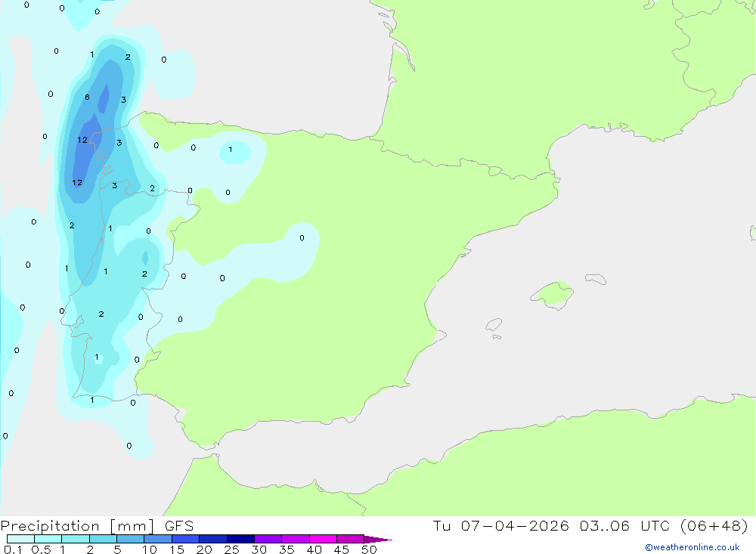Click the 35–40 mm violet legend swatch

(296, 539)
